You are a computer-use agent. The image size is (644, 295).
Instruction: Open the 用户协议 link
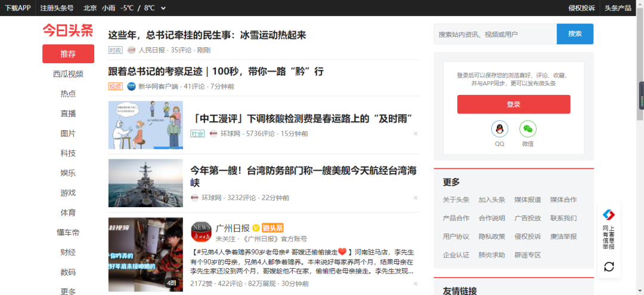point(456,236)
